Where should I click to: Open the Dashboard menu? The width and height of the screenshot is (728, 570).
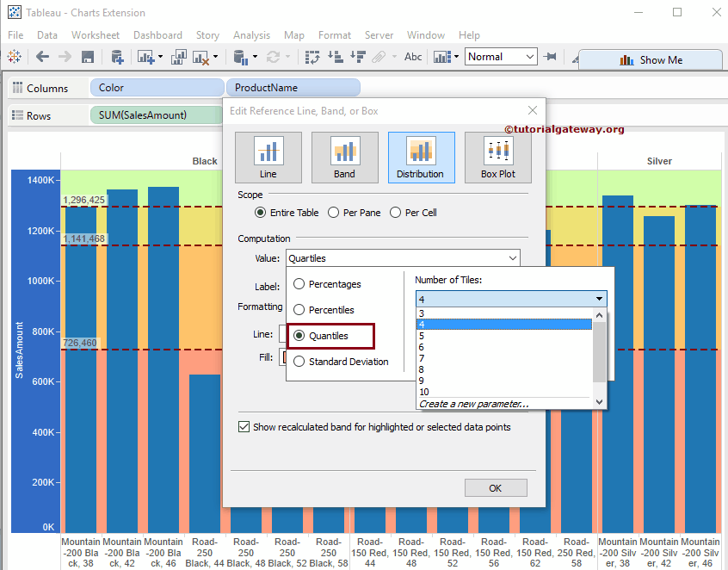pyautogui.click(x=157, y=35)
